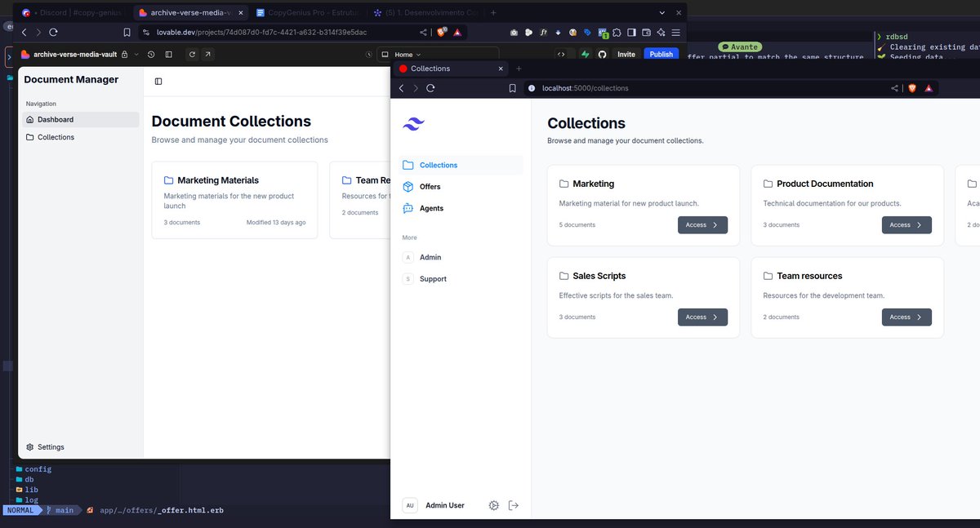This screenshot has width=980, height=528.
Task: Click the Publish button in Lovable
Action: (661, 54)
